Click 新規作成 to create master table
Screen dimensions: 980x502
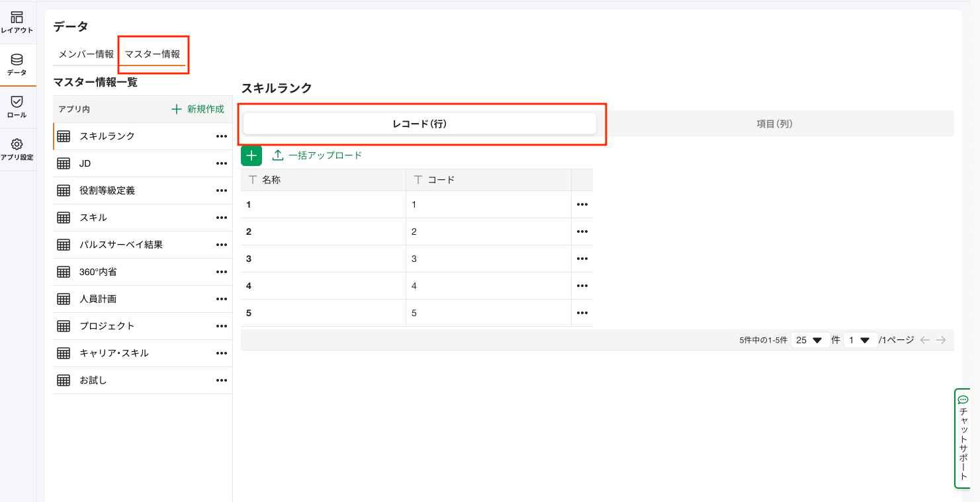198,109
